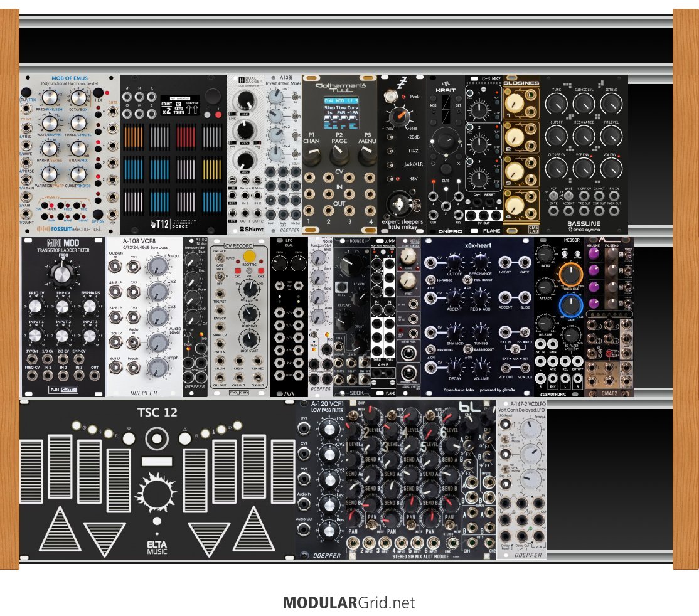699x616 pixels.
Task: Flip the Lev.1 switch on A138j mixer
Action: point(295,98)
